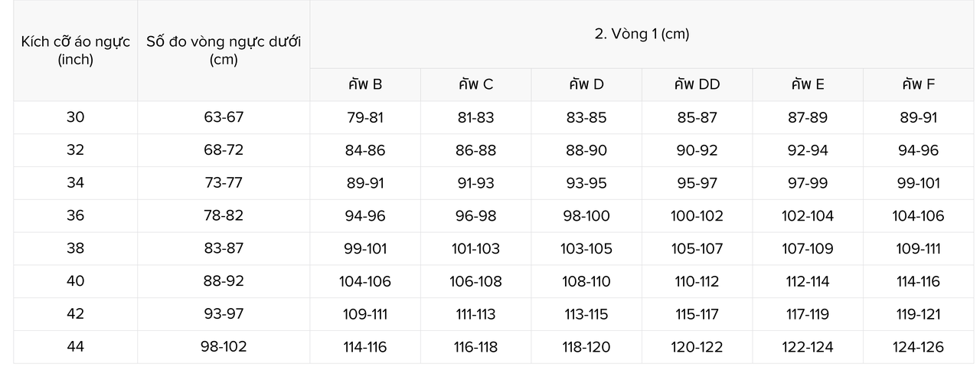980x377 pixels.
Task: Click the "Kích cỡ áo ngực (inch)" column header
Action: pos(75,51)
